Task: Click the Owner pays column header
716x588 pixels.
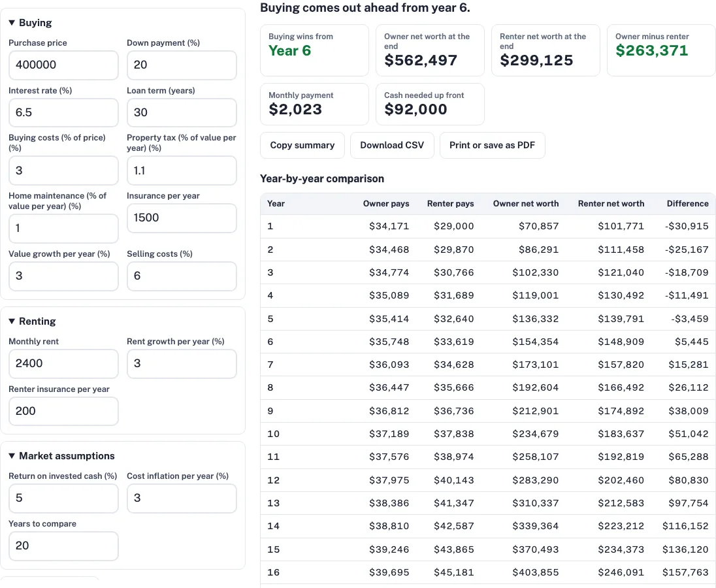Action: point(386,204)
